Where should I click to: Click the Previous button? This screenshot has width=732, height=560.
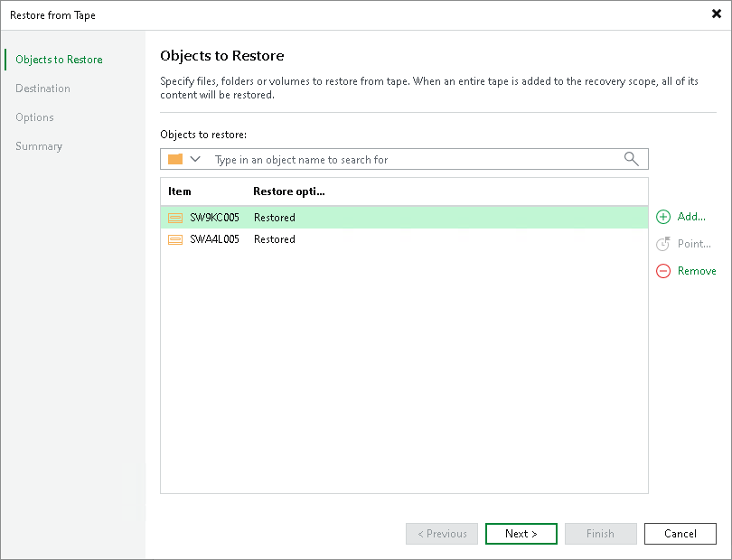[442, 534]
